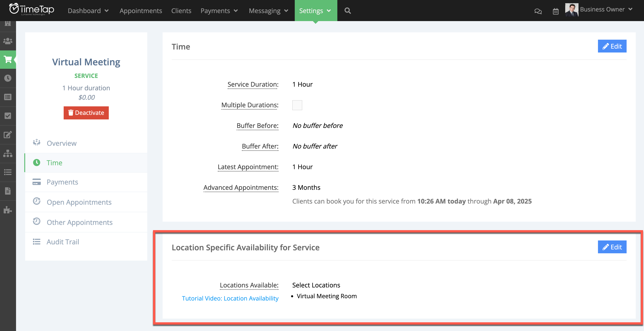Go to the Appointments section
This screenshot has width=644, height=331.
[x=141, y=11]
